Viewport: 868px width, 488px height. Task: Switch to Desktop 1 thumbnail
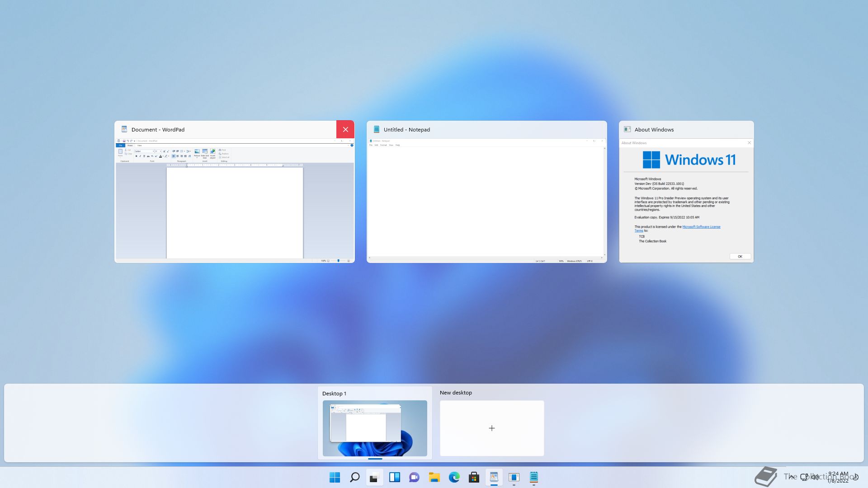click(x=375, y=428)
